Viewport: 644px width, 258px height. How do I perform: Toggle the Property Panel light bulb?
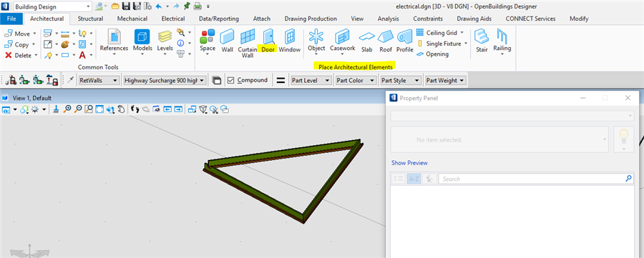point(623,139)
